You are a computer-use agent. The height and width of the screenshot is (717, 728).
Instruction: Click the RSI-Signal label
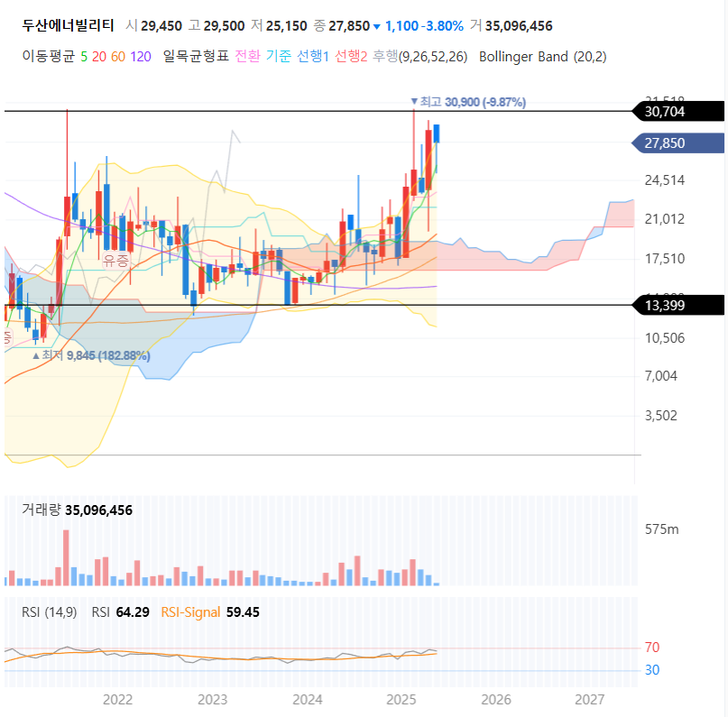pyautogui.click(x=190, y=612)
